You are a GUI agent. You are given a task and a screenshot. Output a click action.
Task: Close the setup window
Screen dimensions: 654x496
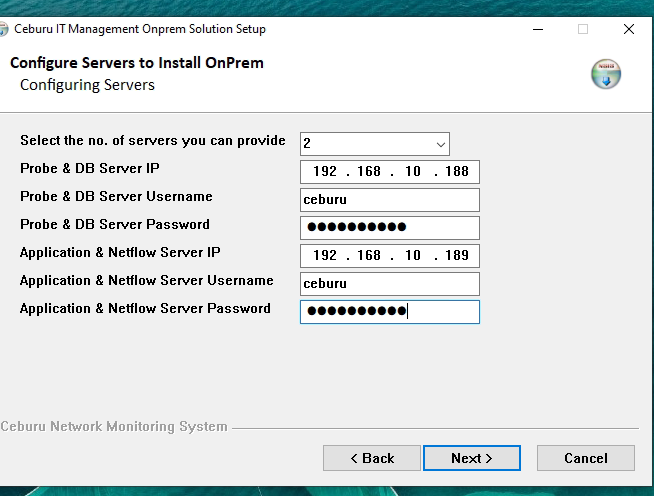coord(629,29)
